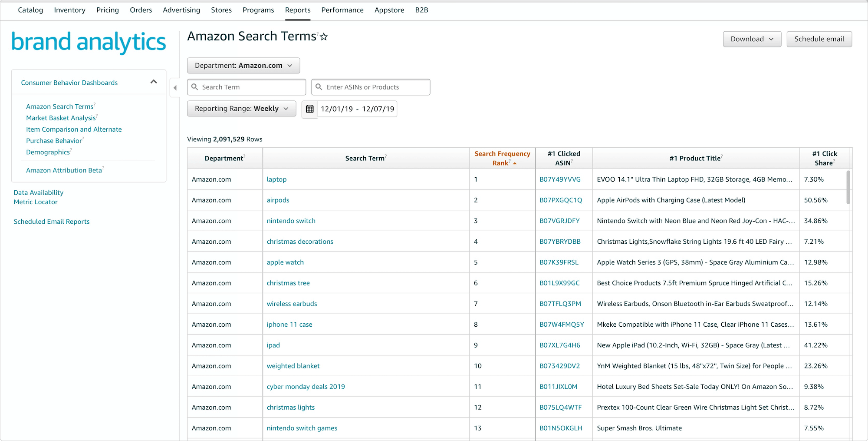Open the Department: Amazon.com dropdown

[243, 66]
